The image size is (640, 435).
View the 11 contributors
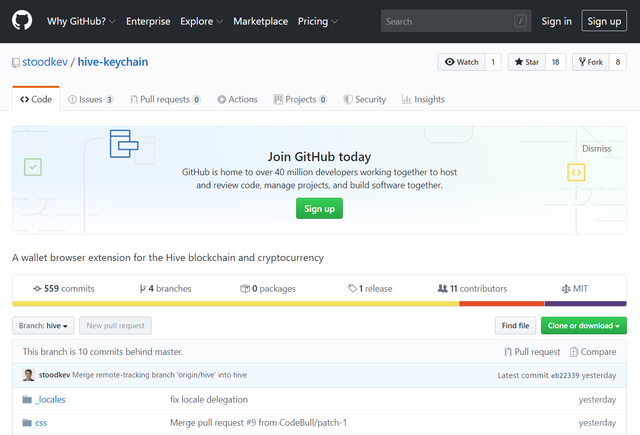[472, 289]
